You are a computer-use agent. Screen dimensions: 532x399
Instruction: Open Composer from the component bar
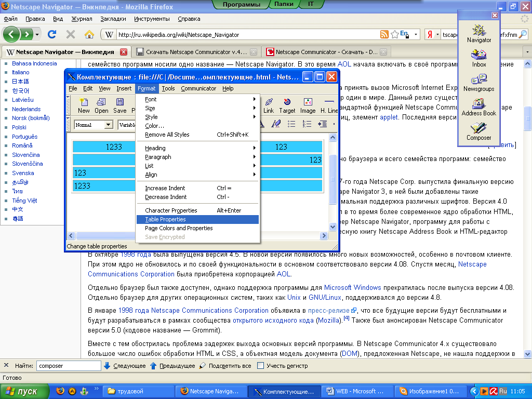478,131
